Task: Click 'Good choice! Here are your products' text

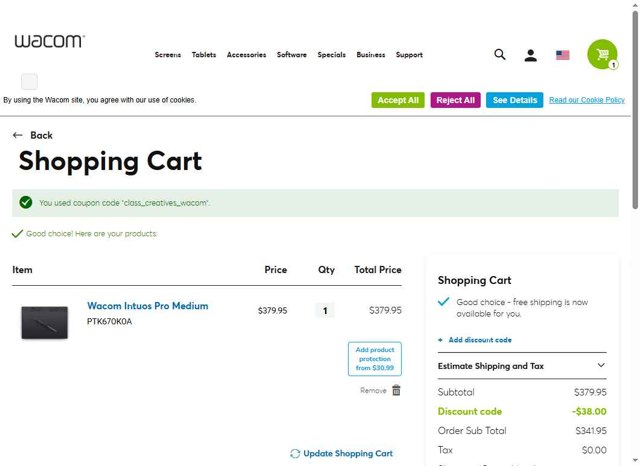Action: point(91,234)
